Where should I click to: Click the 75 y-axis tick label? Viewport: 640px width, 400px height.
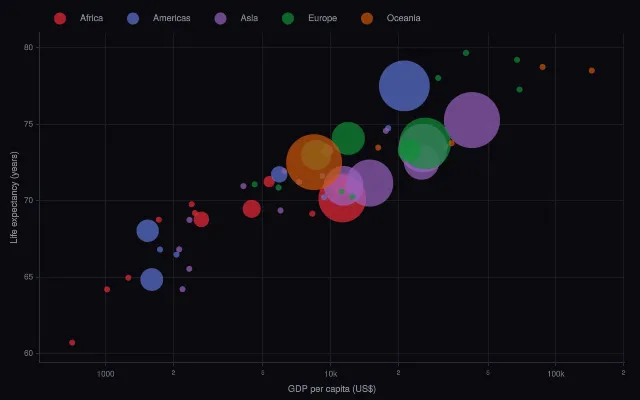coord(28,124)
